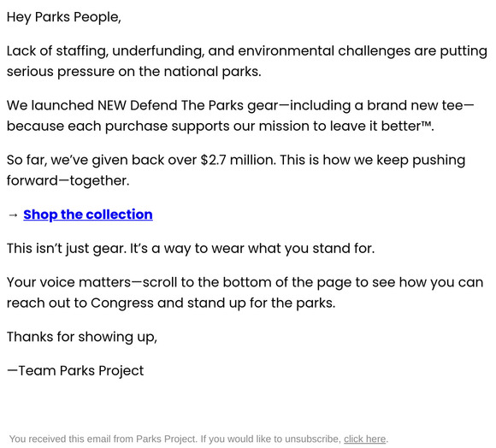Click the 'because each purchase supports' line
The image size is (496, 448).
[220, 126]
